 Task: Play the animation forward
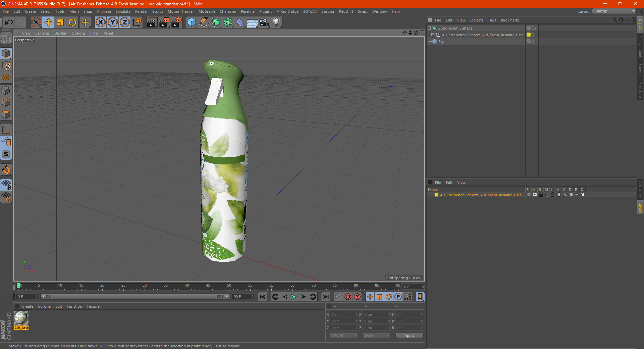tap(294, 297)
